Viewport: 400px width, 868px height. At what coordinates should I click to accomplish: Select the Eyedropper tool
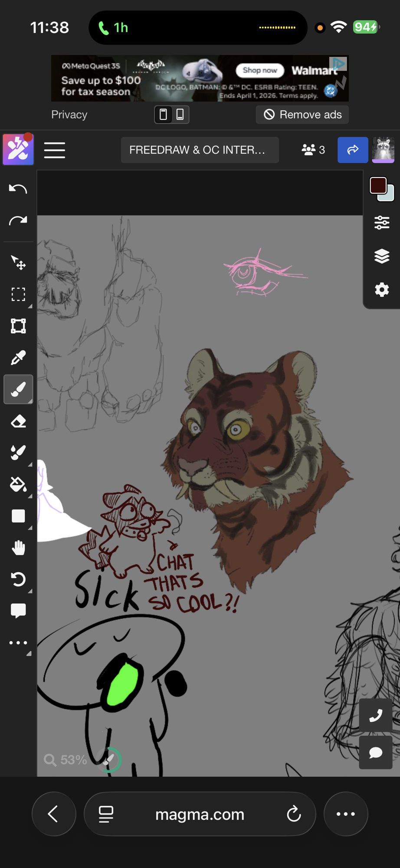[x=18, y=358]
